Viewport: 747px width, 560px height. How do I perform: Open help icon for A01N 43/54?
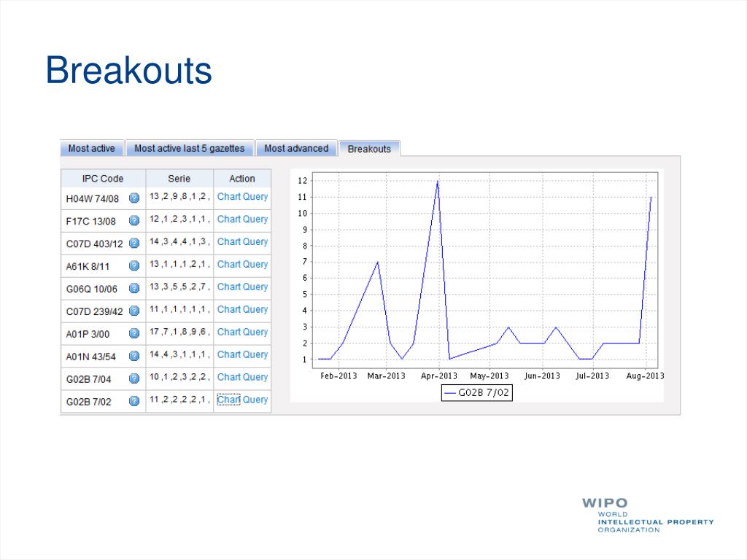[134, 356]
